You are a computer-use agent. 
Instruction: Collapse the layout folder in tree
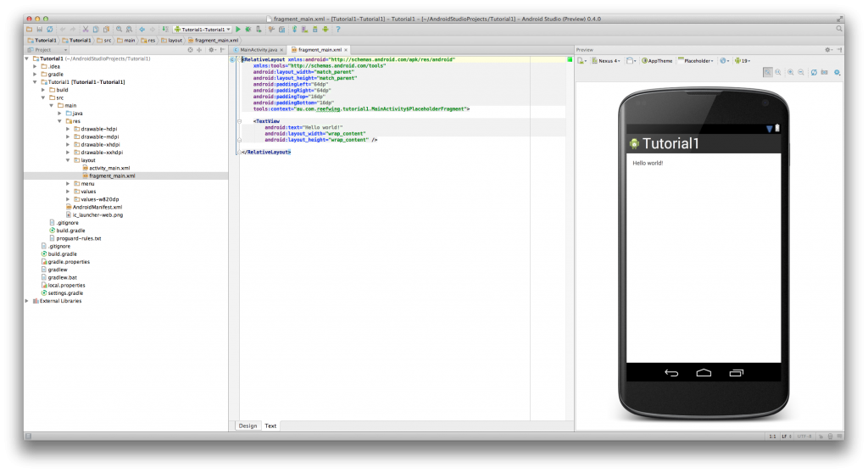pyautogui.click(x=69, y=160)
